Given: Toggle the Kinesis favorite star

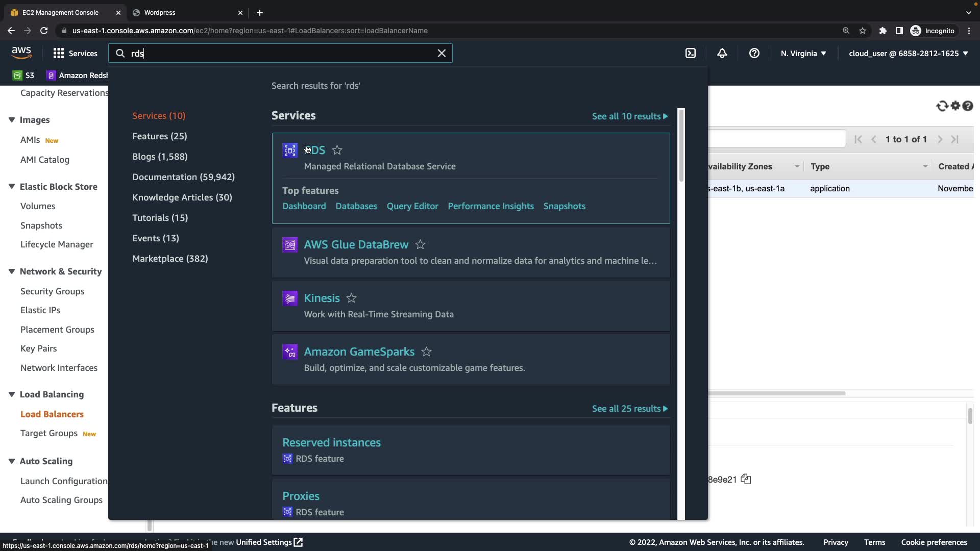Looking at the screenshot, I should pos(351,298).
